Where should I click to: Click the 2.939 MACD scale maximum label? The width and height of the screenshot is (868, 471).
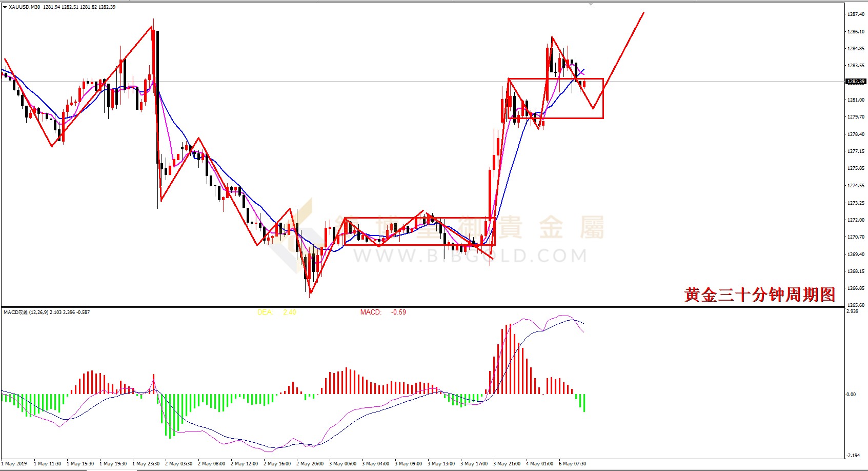[853, 311]
